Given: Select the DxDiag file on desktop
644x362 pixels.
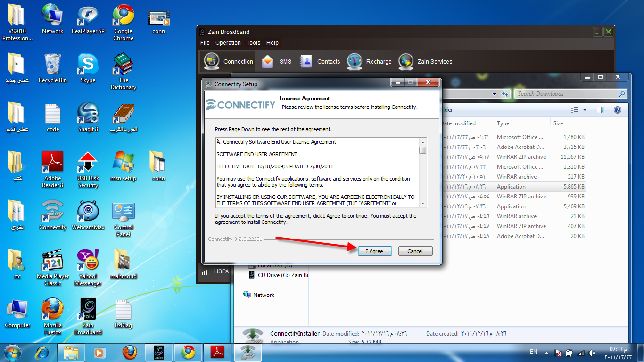Looking at the screenshot, I should pyautogui.click(x=124, y=313).
